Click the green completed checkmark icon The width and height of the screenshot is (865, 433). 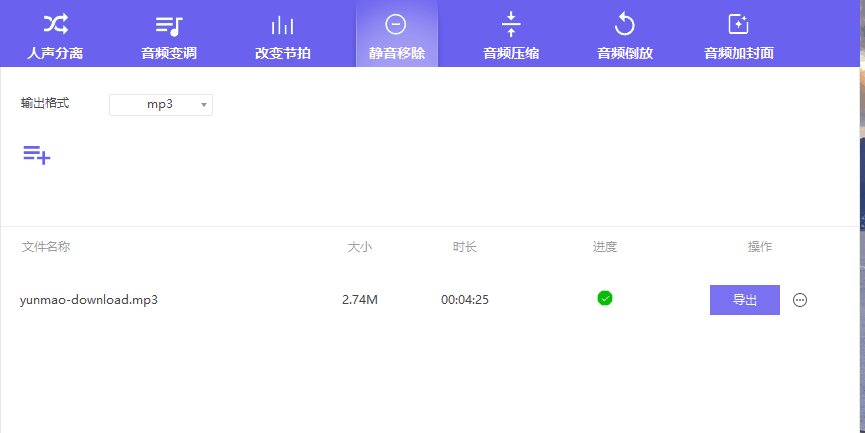tap(605, 298)
